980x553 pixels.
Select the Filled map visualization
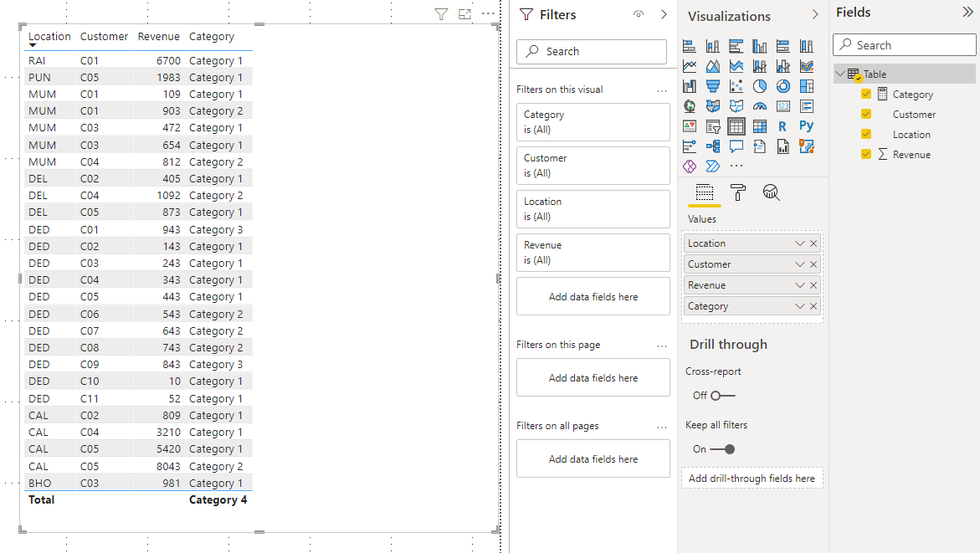tap(713, 106)
